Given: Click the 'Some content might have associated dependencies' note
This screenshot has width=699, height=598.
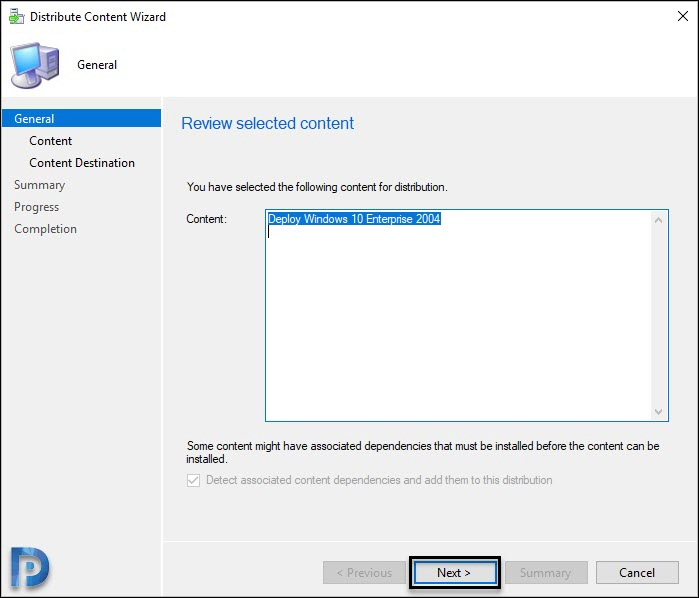Looking at the screenshot, I should tap(423, 452).
